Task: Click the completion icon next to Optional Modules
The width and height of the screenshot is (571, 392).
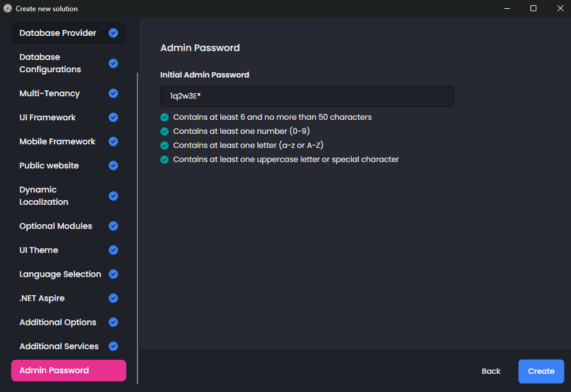Action: [113, 226]
